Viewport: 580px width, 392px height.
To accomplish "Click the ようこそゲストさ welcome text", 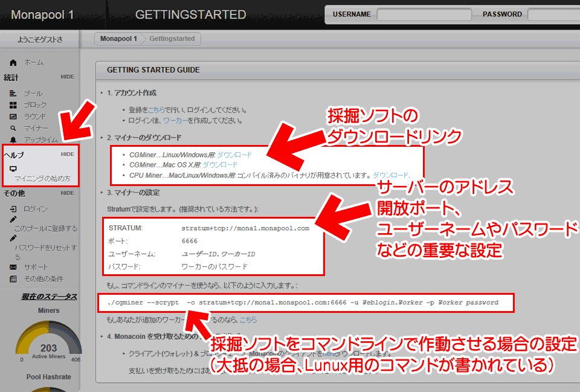I will tap(40, 39).
